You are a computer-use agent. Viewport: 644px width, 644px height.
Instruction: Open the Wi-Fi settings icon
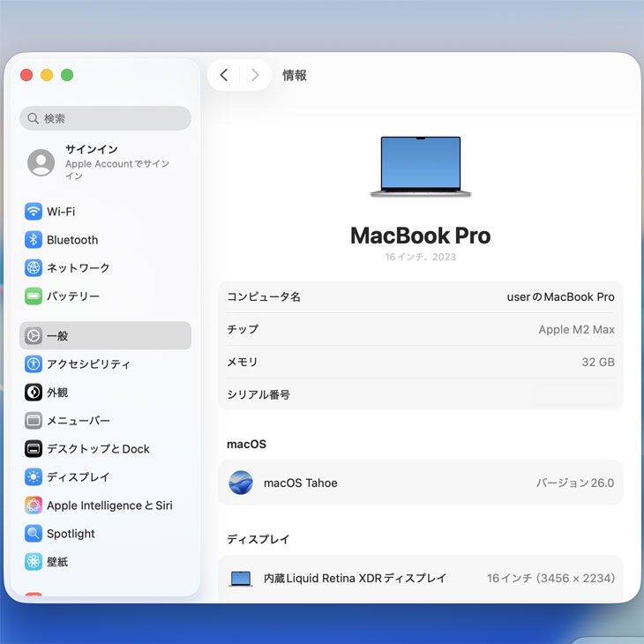[34, 212]
